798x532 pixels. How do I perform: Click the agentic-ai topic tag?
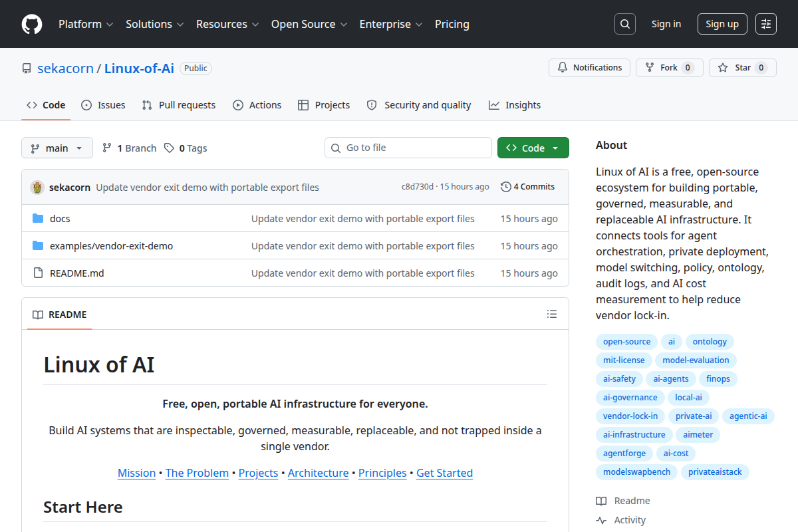[x=748, y=416]
